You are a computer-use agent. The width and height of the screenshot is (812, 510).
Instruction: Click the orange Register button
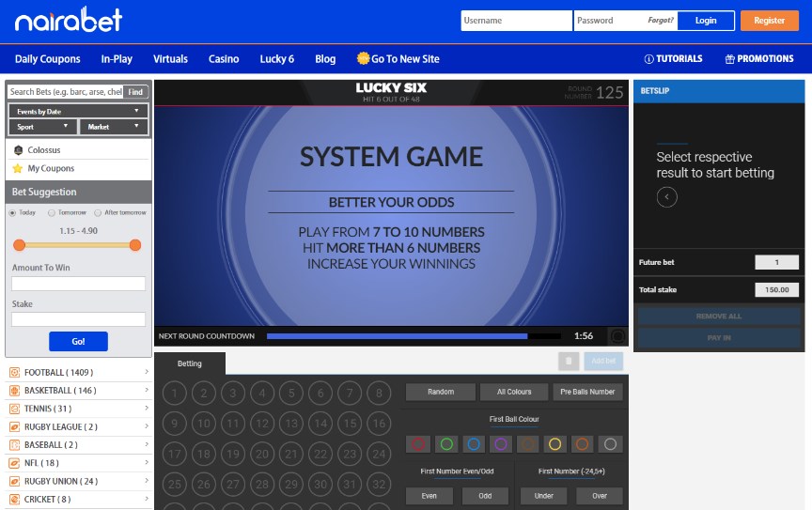pos(769,21)
